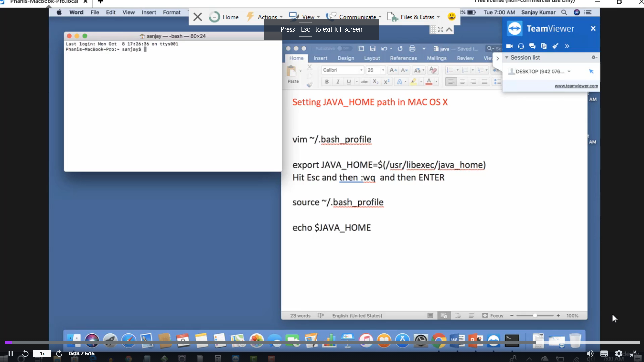Toggle the AutoSave switch off/on
Image resolution: width=644 pixels, height=362 pixels.
click(x=344, y=49)
